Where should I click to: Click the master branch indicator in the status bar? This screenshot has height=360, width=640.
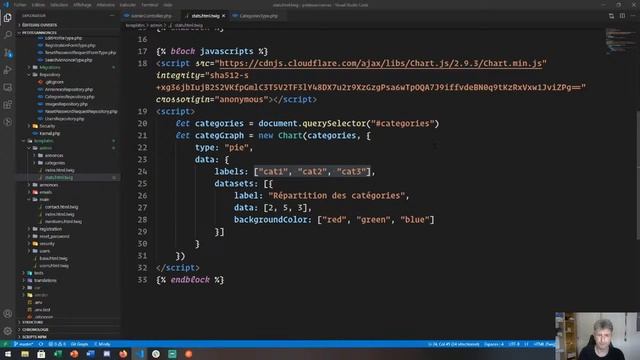point(23,344)
